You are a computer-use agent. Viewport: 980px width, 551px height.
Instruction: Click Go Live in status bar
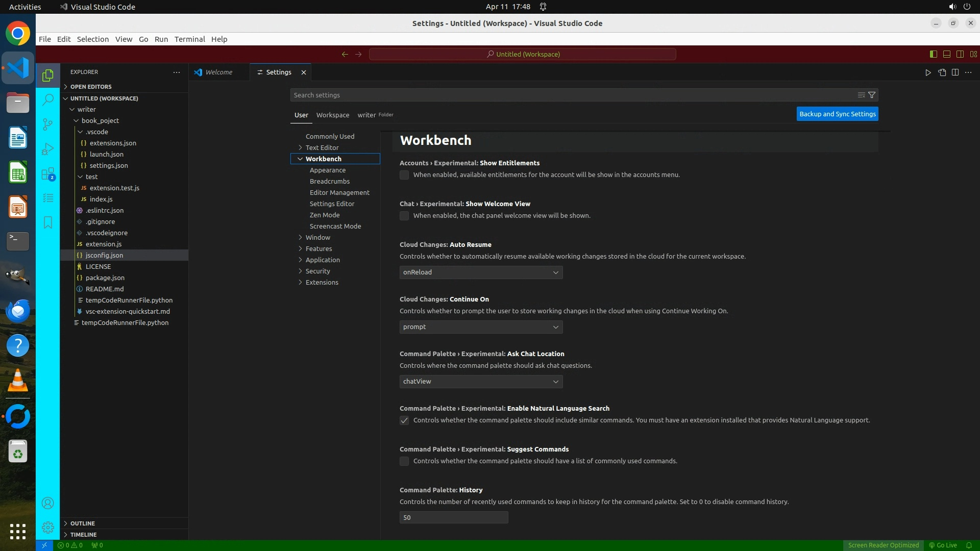(x=943, y=545)
